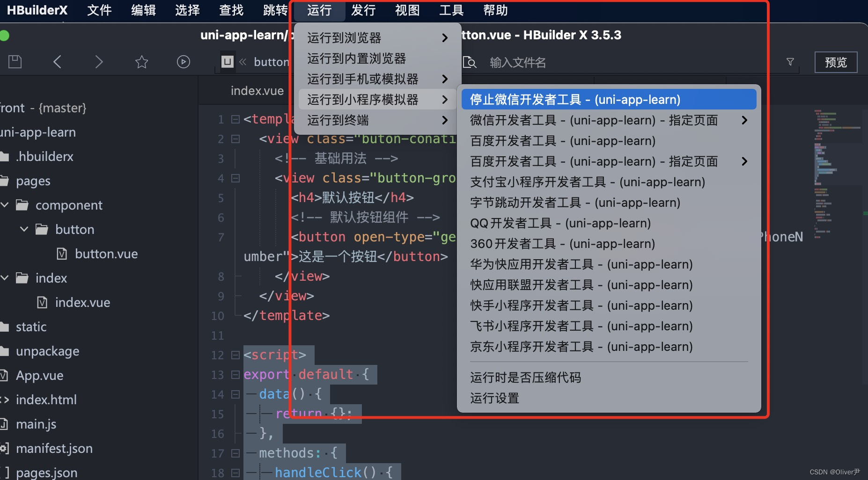Click the code minimap on the right

coord(838,173)
